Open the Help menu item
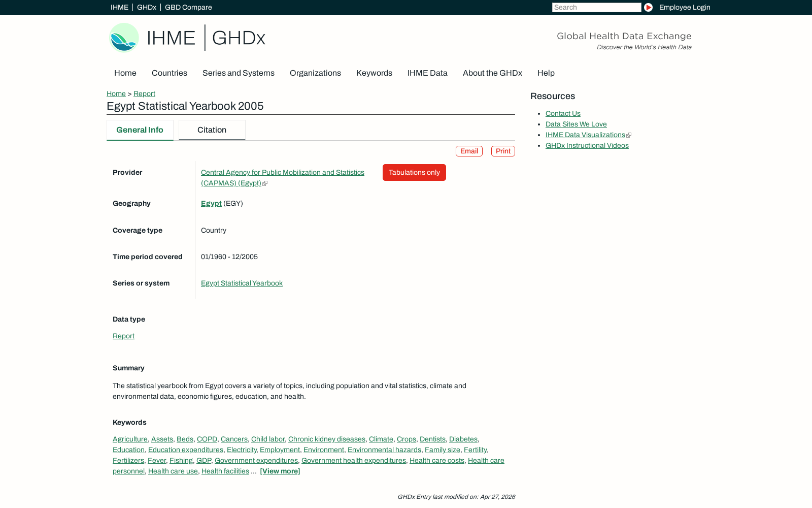 tap(546, 73)
